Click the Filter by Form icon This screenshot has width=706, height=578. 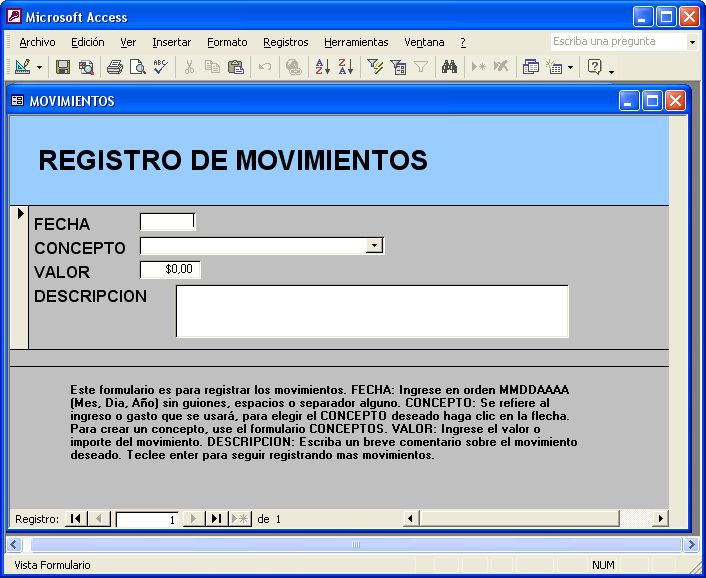click(x=398, y=67)
